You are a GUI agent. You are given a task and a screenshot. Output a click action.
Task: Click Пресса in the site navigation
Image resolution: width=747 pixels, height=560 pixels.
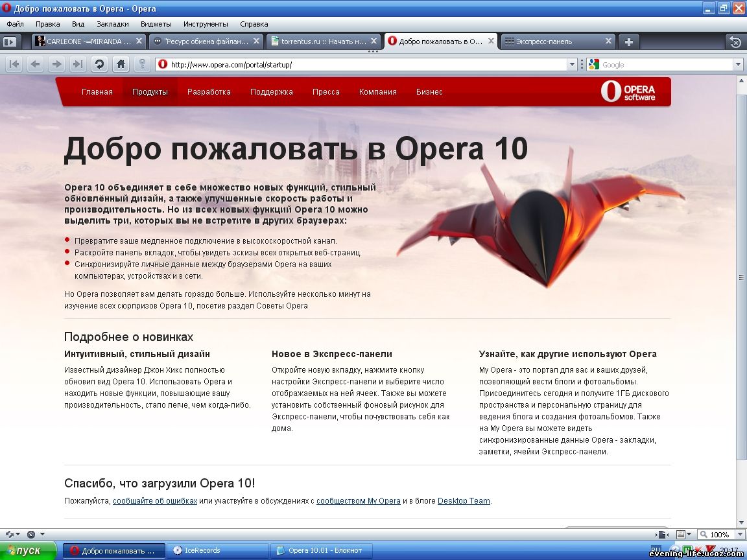(326, 92)
